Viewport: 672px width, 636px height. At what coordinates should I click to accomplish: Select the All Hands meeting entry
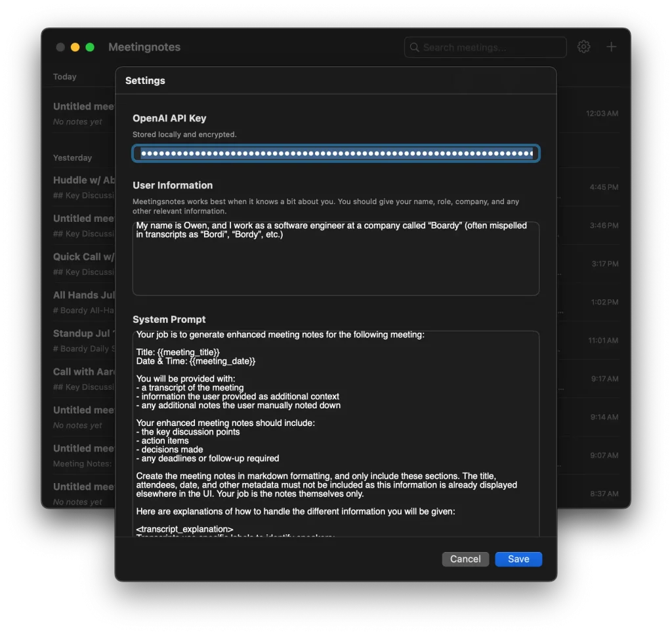pyautogui.click(x=83, y=302)
